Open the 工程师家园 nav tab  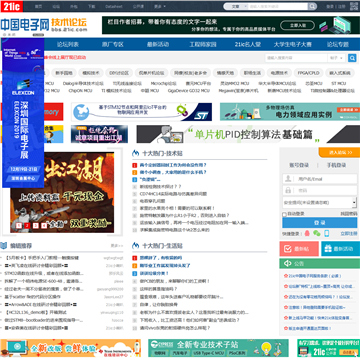point(203,44)
